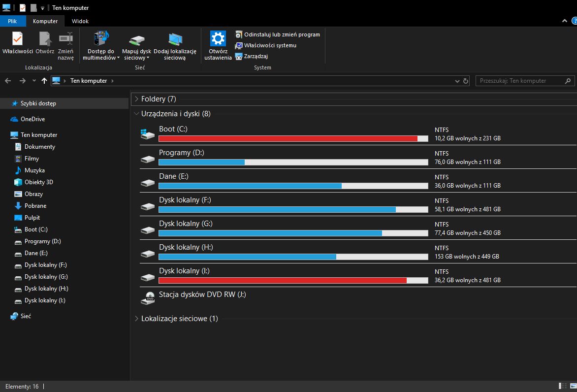Open Mapuj dysk sieciowy dropdown arrow

coord(148,58)
